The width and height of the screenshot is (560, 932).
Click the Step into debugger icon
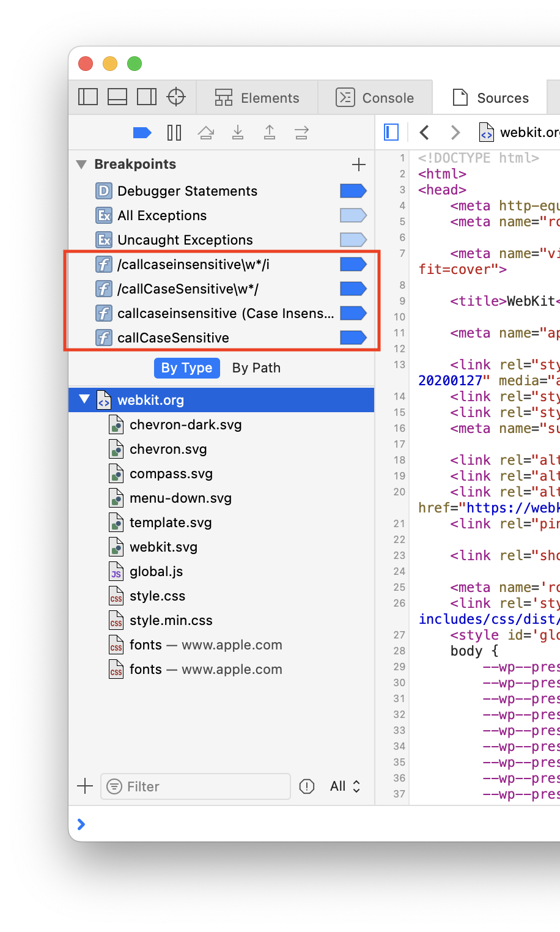pyautogui.click(x=238, y=133)
